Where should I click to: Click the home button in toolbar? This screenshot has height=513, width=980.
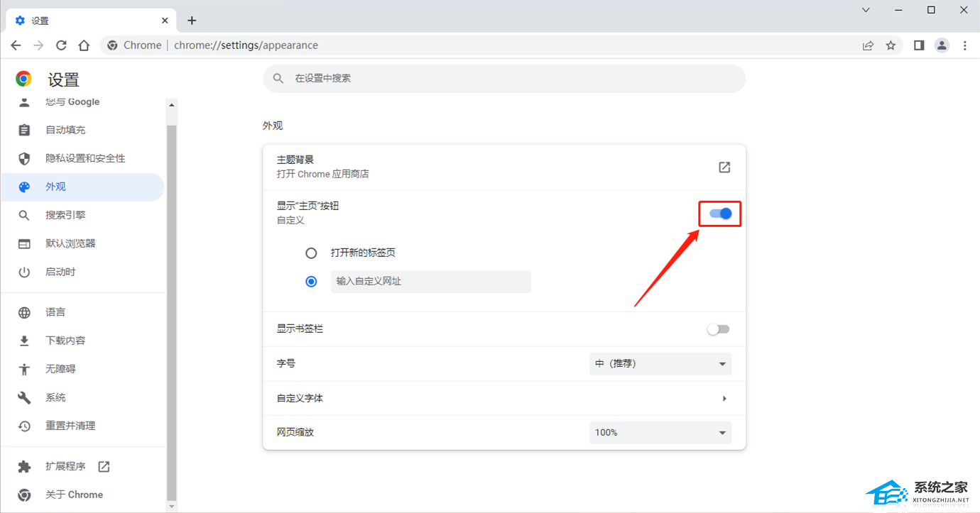(x=84, y=45)
